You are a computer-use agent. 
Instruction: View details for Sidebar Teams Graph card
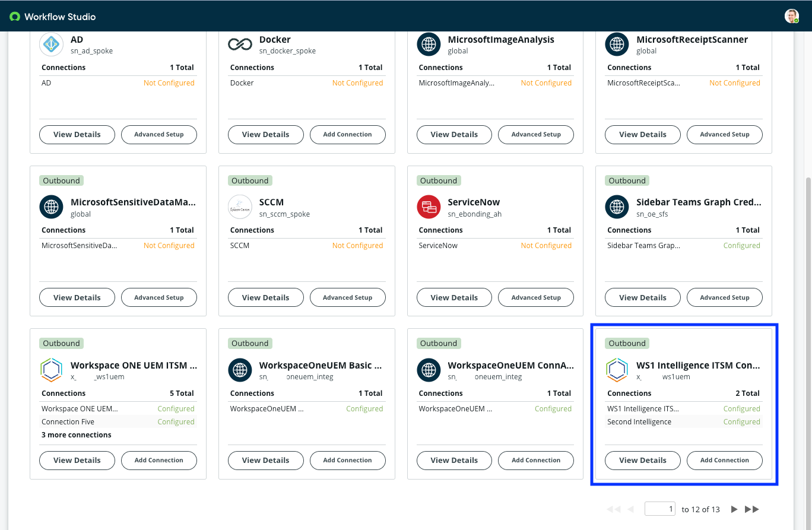pyautogui.click(x=642, y=297)
